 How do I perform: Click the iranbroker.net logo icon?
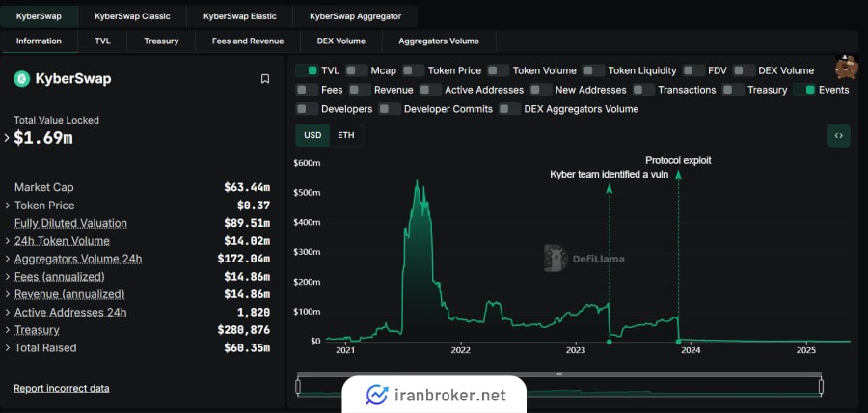coord(377,395)
